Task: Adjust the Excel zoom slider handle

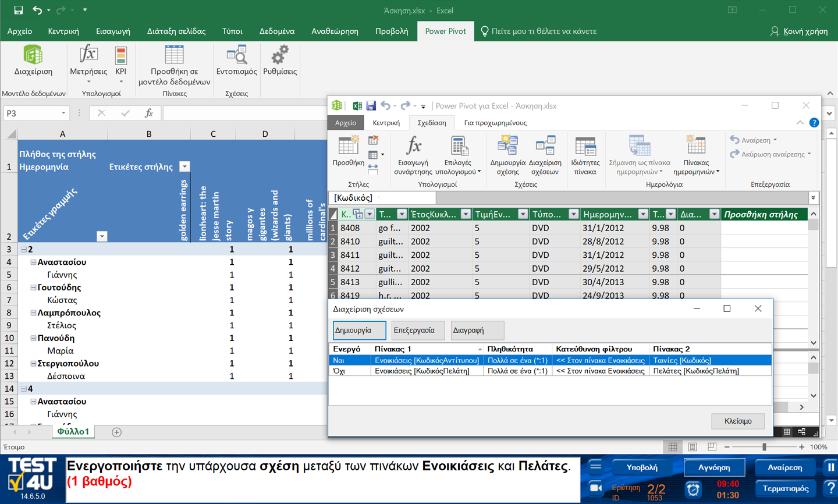Action: [764, 447]
